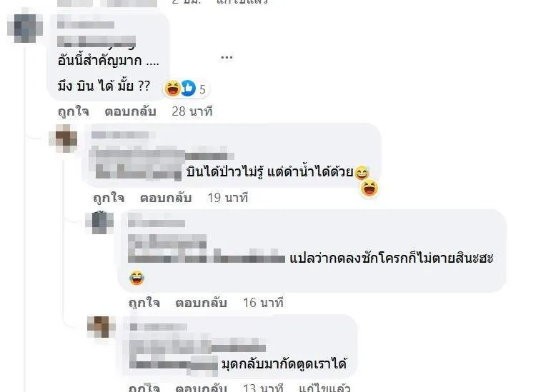Open the 16 นาที timestamp link
The height and width of the screenshot is (392, 536).
coord(263,303)
